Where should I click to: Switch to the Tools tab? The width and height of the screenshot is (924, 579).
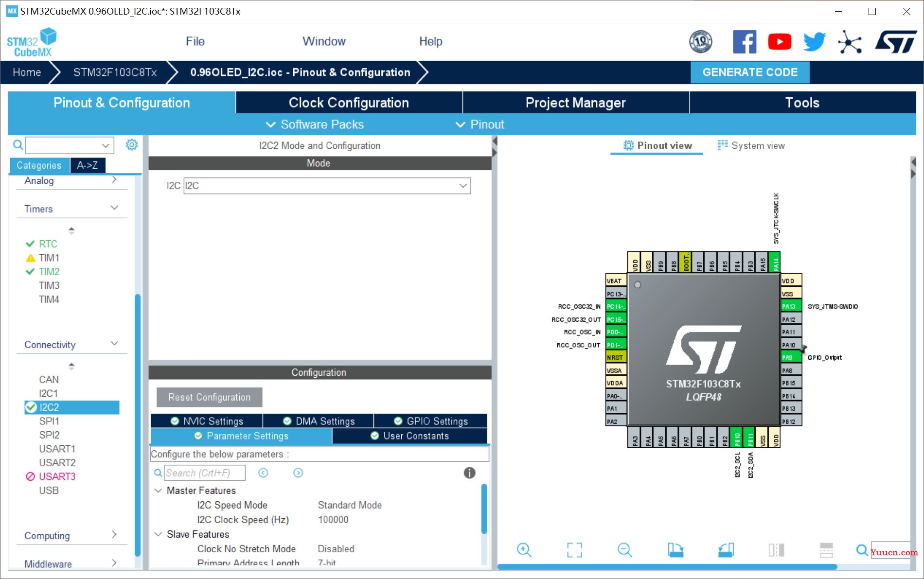pos(802,103)
